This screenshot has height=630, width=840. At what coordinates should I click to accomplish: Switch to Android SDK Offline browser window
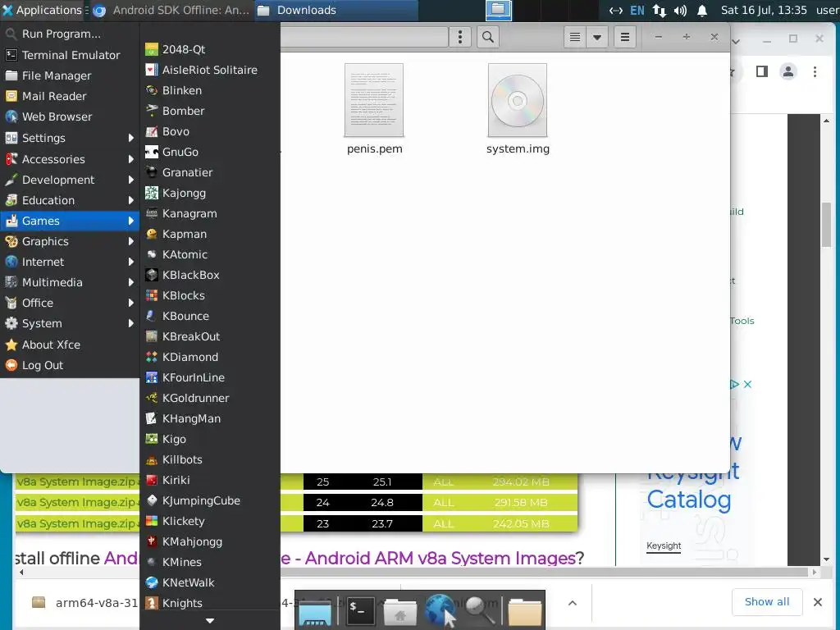[x=171, y=10]
